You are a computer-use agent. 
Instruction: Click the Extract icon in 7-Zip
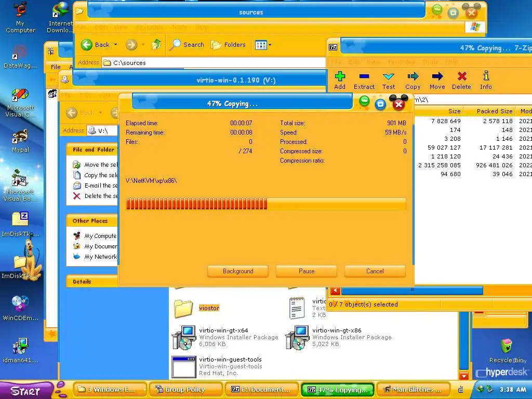tap(364, 81)
